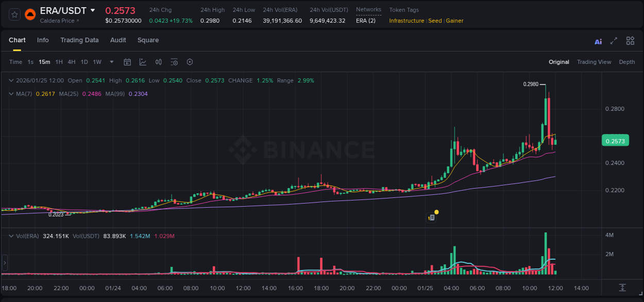
Task: Open the Depth view
Action: (626, 62)
